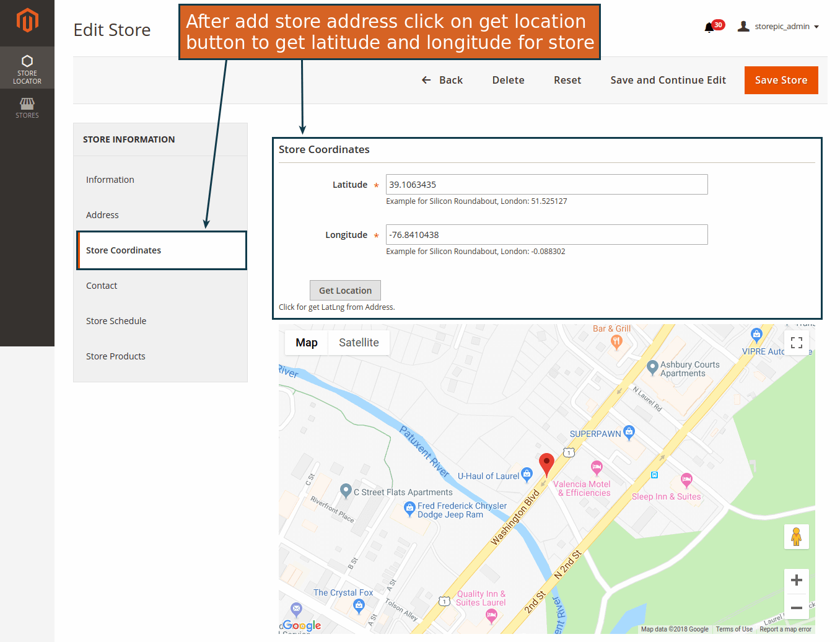Click Report a map error

click(785, 629)
